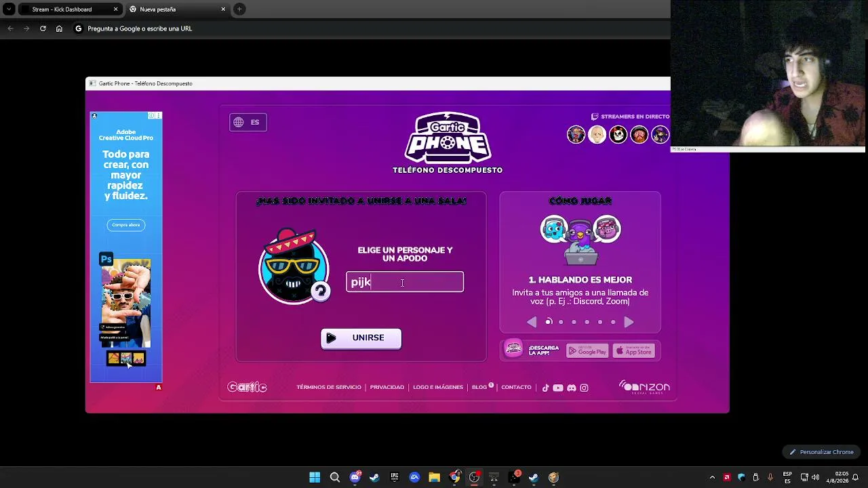Viewport: 868px width, 488px height.
Task: Open the Privacidad footer link
Action: click(x=387, y=387)
